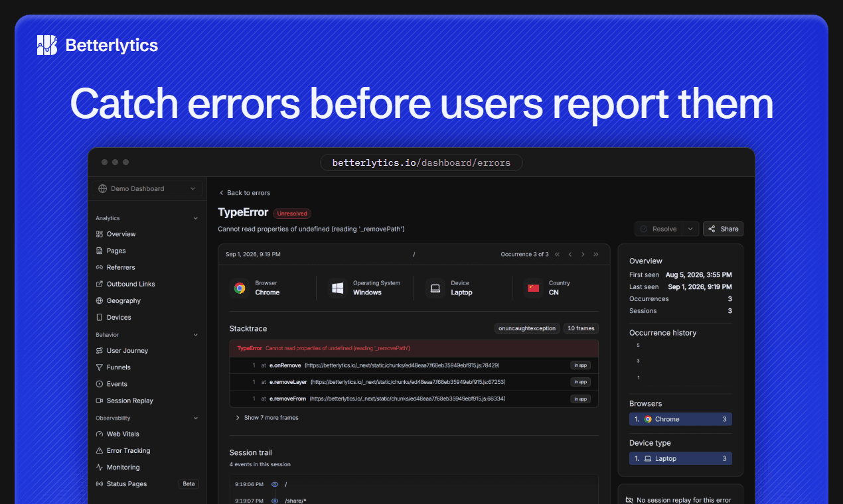Click the Events circle icon
Viewport: 843px width, 504px height.
pos(100,384)
